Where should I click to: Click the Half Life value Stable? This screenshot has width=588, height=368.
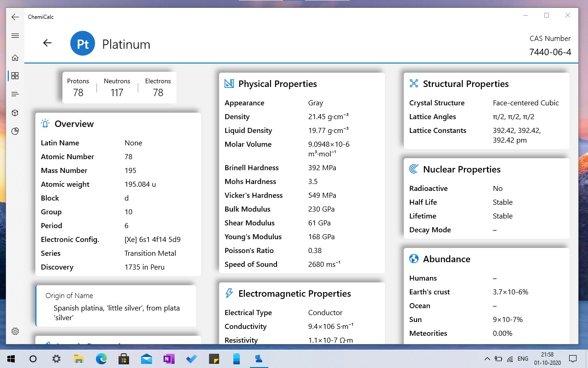503,202
